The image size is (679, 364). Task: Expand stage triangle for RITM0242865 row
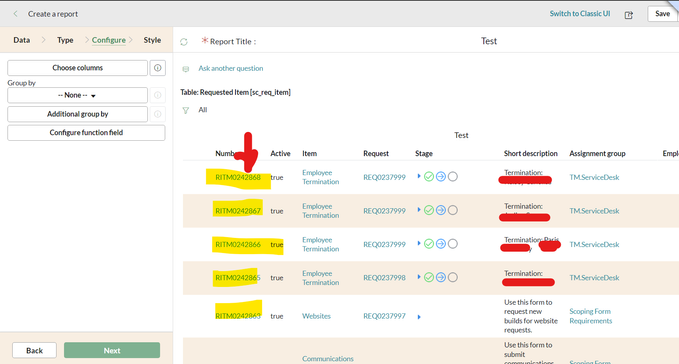pos(419,277)
